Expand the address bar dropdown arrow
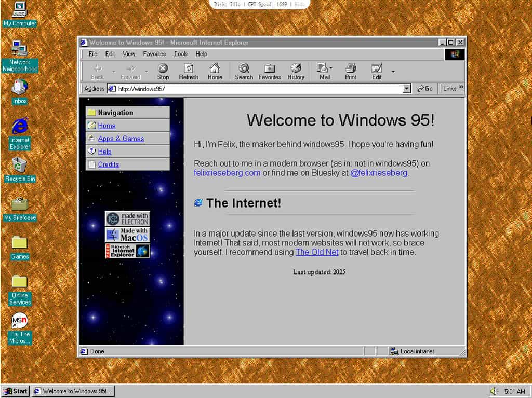The width and height of the screenshot is (532, 398). [407, 89]
